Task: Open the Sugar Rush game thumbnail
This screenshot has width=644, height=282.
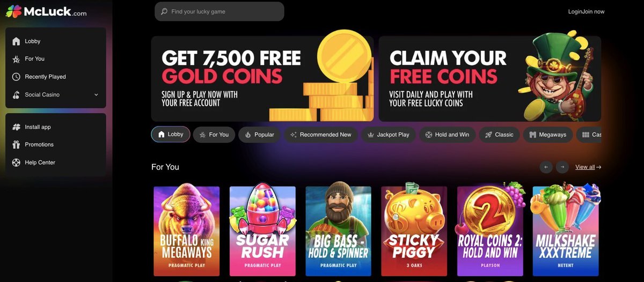Action: (262, 231)
